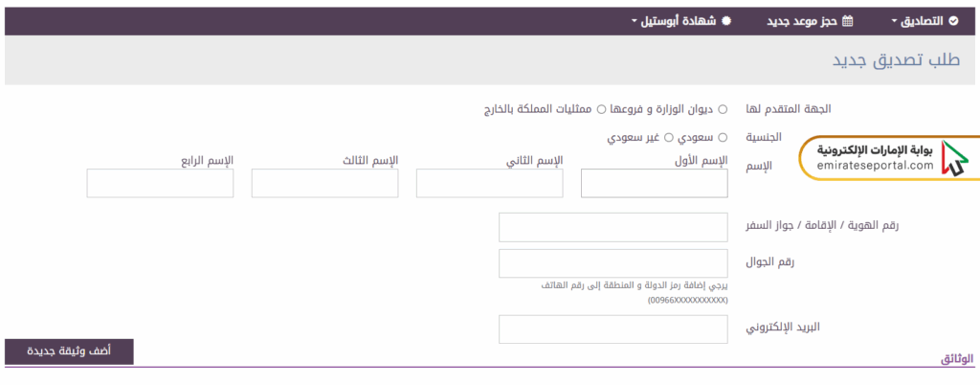
Task: Click into the الإسم الثالث field
Action: [x=324, y=183]
